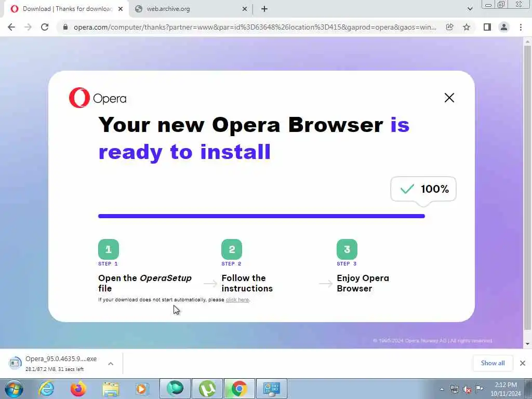Launch Firefox from the taskbar

click(78, 389)
